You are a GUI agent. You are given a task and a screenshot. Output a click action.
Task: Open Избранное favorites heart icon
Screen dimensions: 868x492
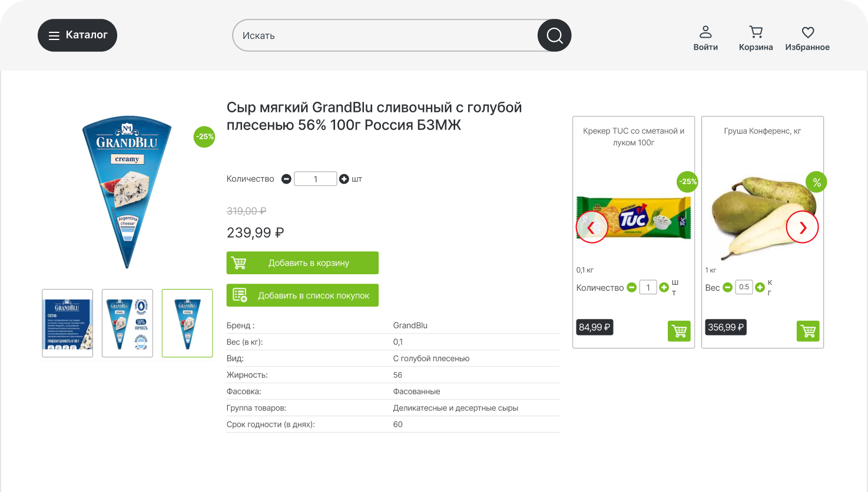click(x=807, y=32)
